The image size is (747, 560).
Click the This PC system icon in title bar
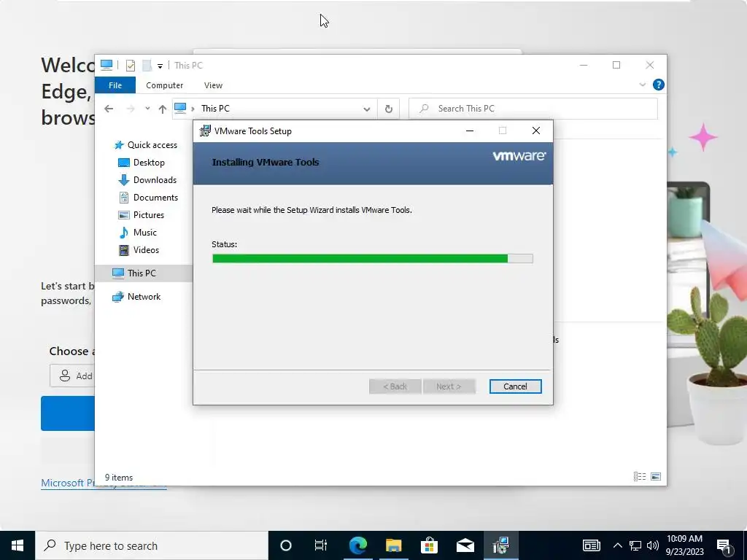(107, 65)
